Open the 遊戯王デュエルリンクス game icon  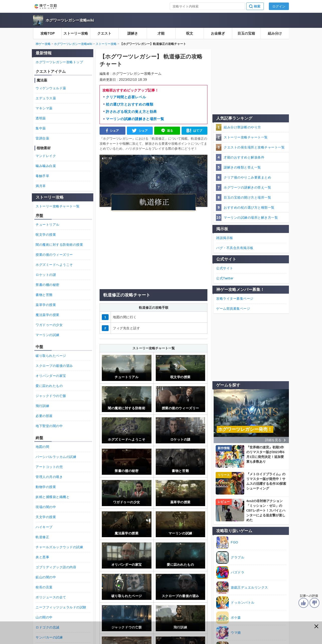(222, 588)
